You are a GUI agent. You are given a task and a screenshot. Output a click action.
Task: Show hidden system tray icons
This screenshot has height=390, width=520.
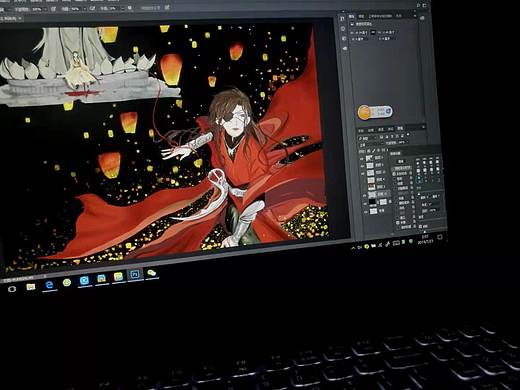pyautogui.click(x=353, y=248)
